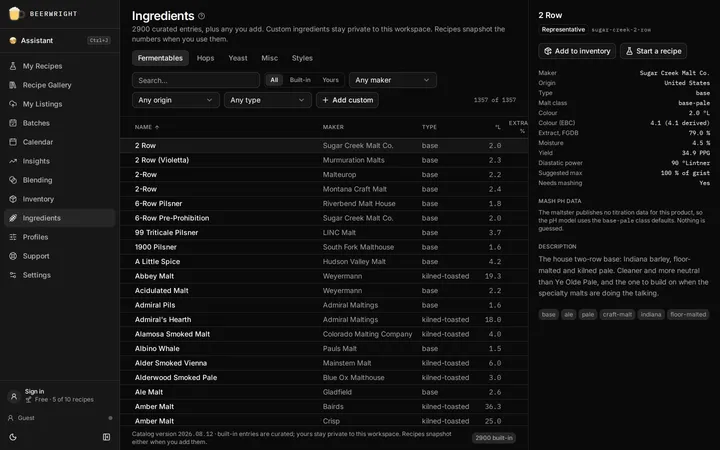
Task: Select the All filter toggle
Action: [274, 80]
